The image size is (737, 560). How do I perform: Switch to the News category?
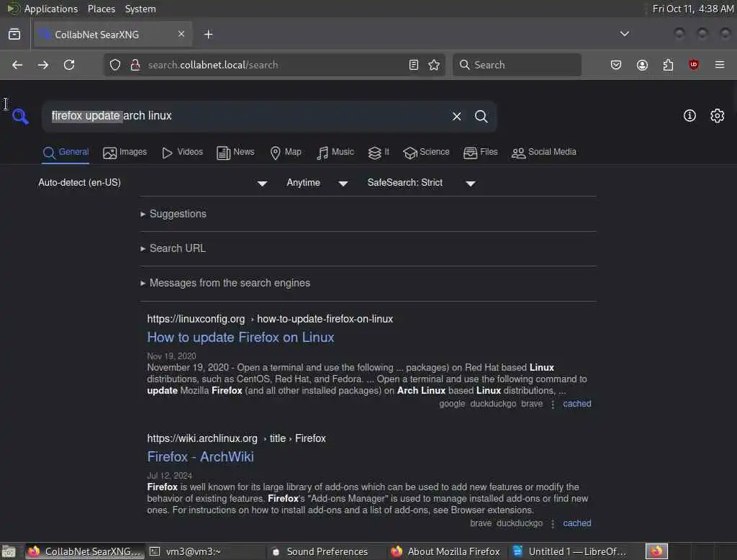coord(235,153)
